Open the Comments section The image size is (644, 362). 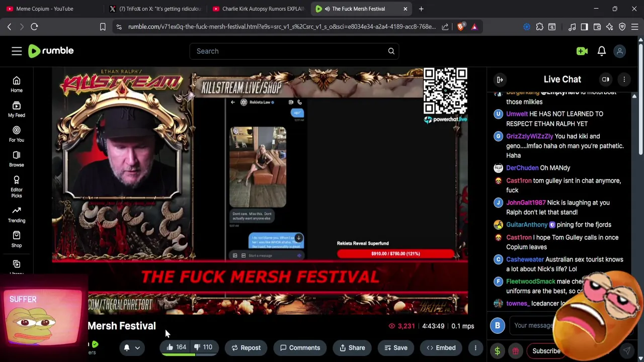[300, 347]
